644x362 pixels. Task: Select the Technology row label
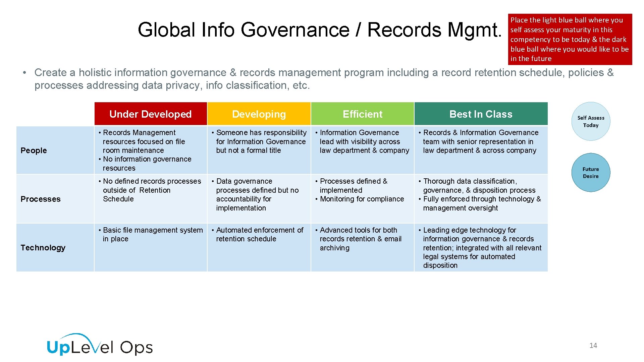coord(43,248)
